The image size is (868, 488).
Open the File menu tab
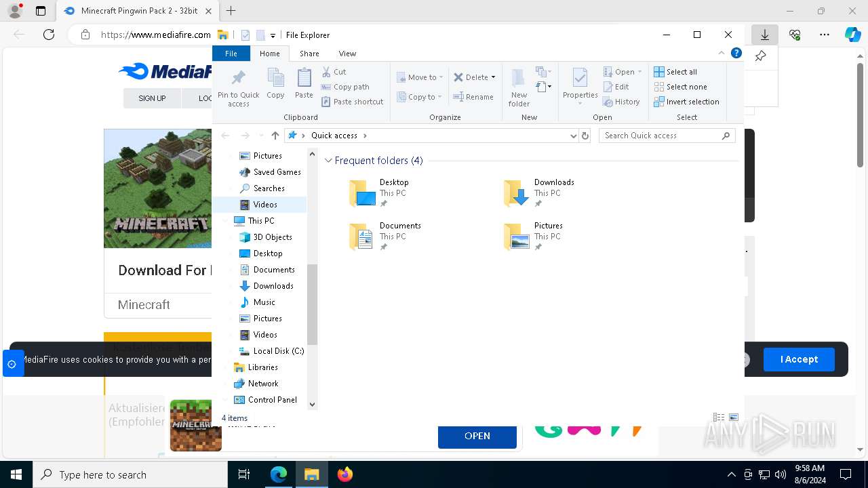click(x=231, y=54)
